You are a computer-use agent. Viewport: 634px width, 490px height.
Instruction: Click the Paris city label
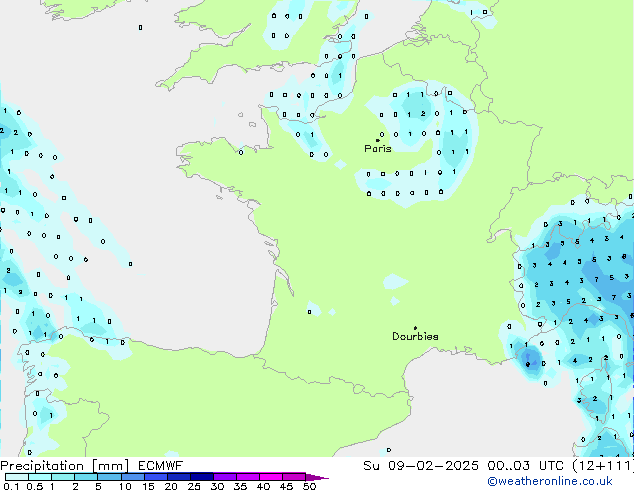tap(378, 148)
